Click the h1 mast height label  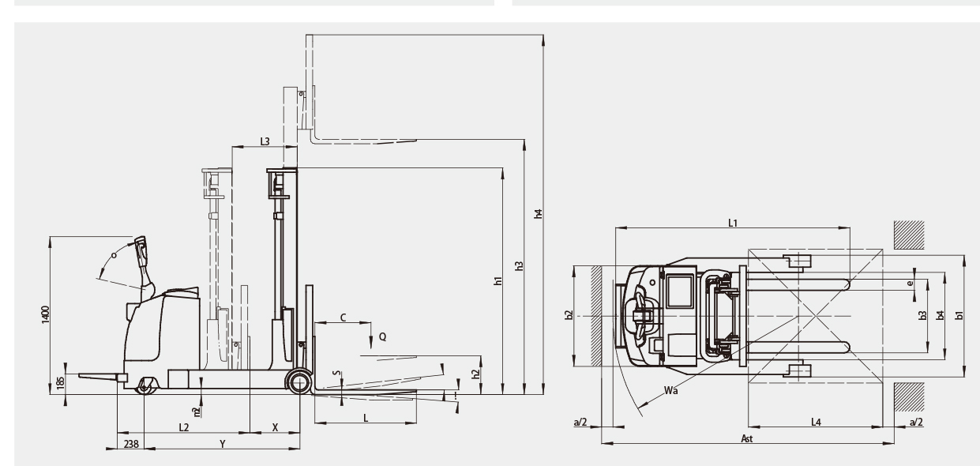pos(497,281)
